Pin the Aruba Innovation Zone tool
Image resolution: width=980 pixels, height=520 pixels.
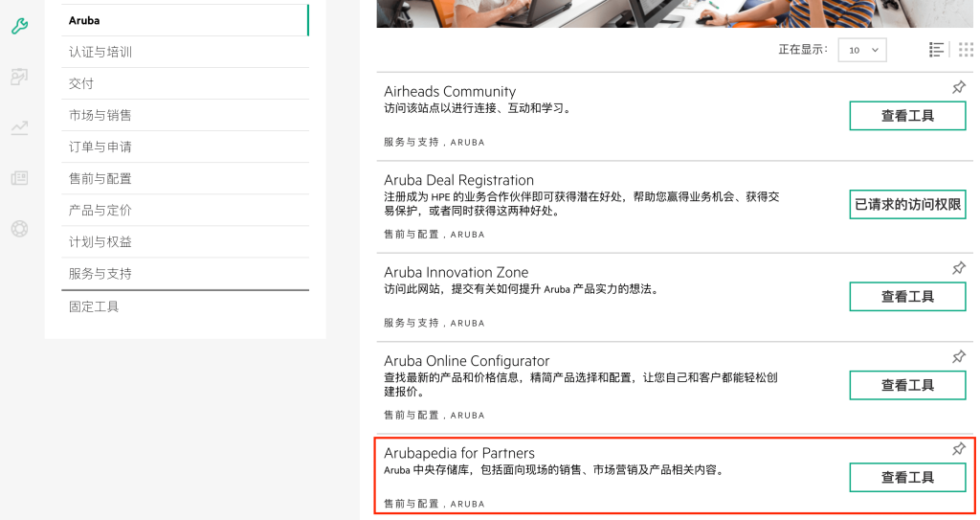[959, 268]
